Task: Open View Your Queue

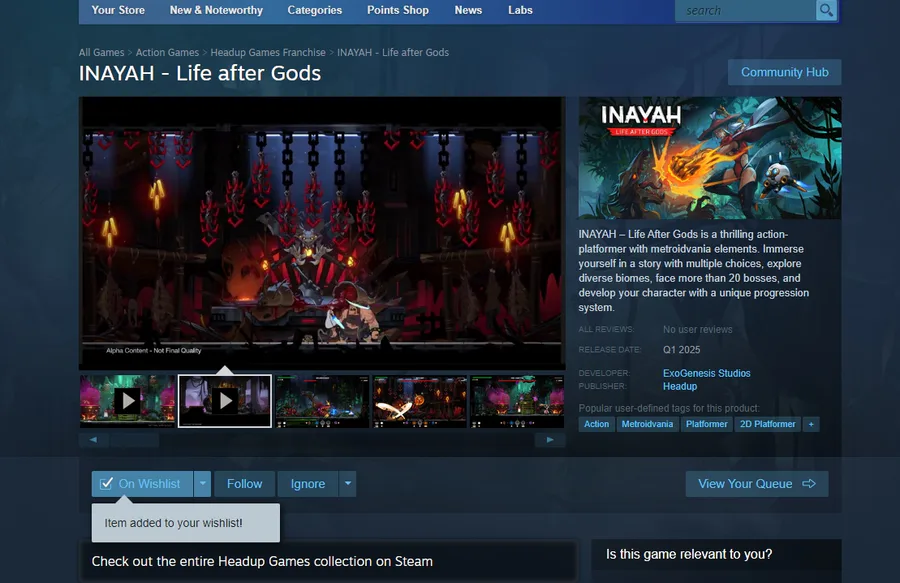Action: [757, 484]
